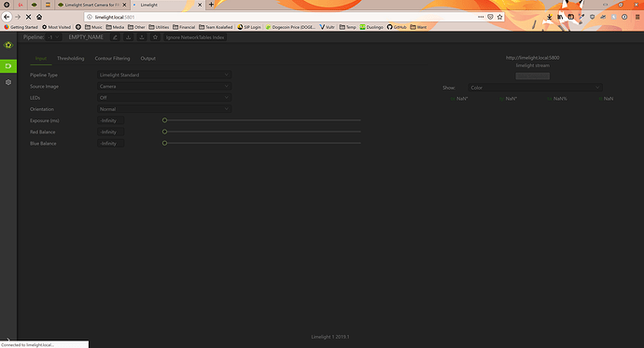Open the Dogecoin Price bookmark
Image resolution: width=644 pixels, height=348 pixels.
290,27
